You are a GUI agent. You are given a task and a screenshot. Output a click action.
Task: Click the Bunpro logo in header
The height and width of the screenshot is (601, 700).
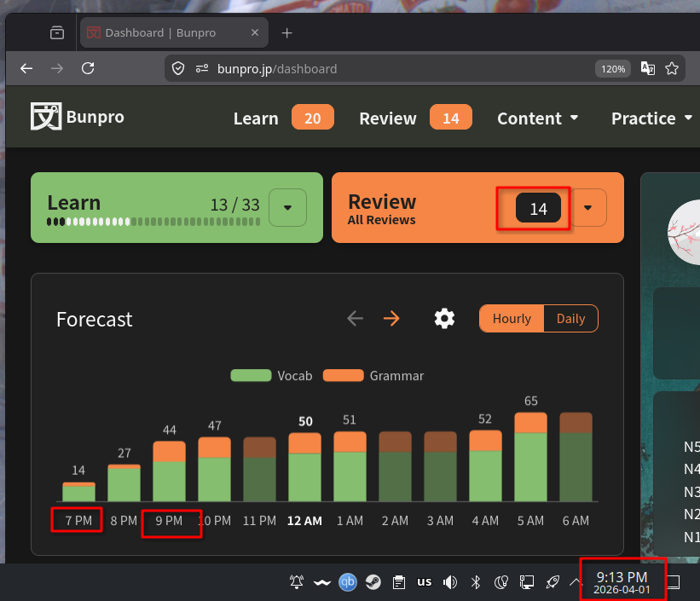tap(78, 118)
